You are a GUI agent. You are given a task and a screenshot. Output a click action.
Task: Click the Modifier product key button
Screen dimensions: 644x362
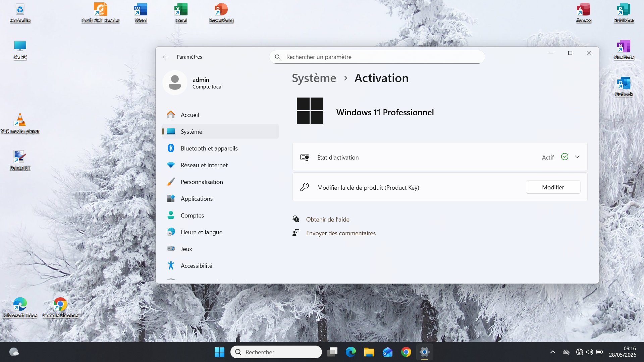pyautogui.click(x=553, y=187)
